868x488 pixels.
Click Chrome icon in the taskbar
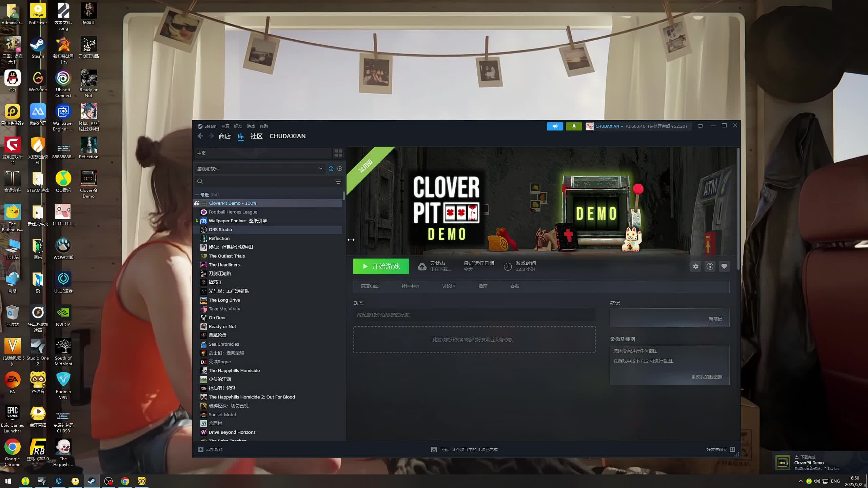tap(125, 481)
